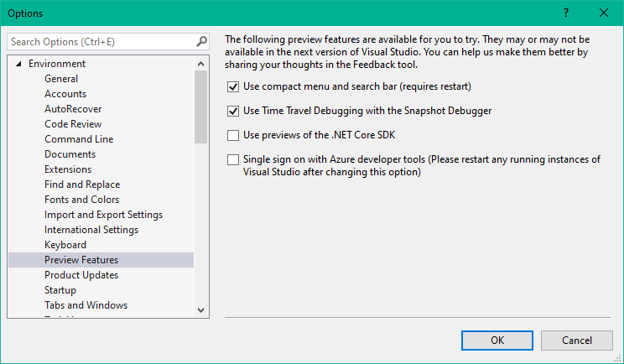Click the Cancel button
This screenshot has height=364, width=624.
(x=576, y=341)
